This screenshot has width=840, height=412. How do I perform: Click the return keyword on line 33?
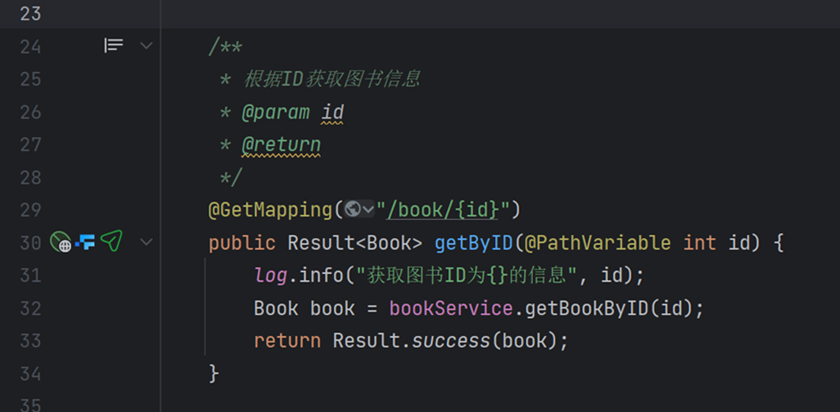(287, 341)
